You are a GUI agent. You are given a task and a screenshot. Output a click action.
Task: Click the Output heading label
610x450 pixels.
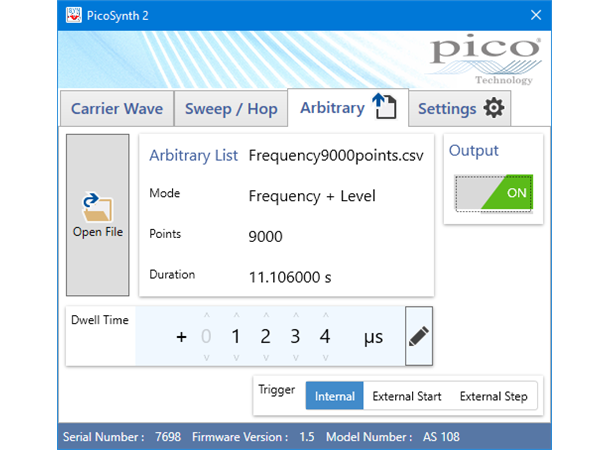(x=473, y=151)
